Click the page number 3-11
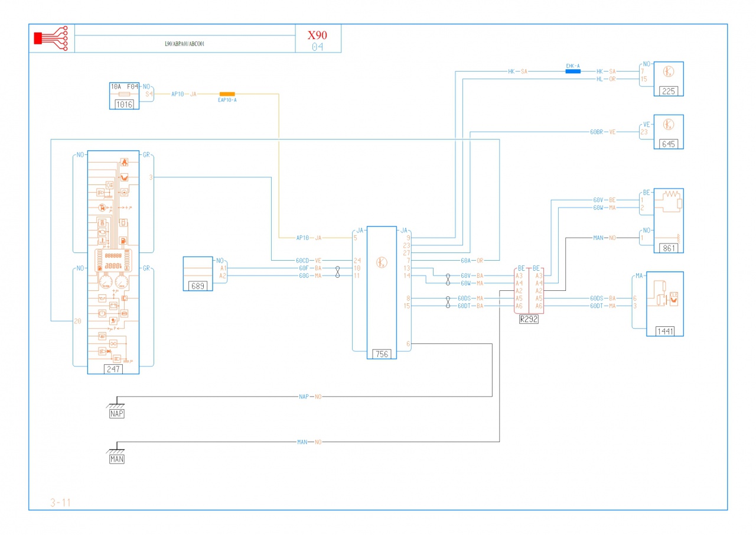Image resolution: width=756 pixels, height=535 pixels. 61,503
